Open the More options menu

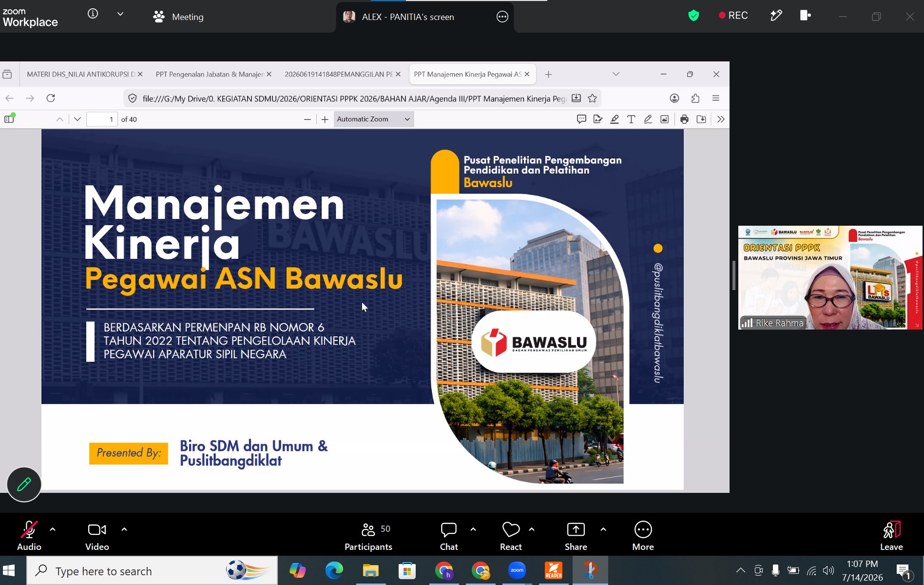tap(643, 536)
